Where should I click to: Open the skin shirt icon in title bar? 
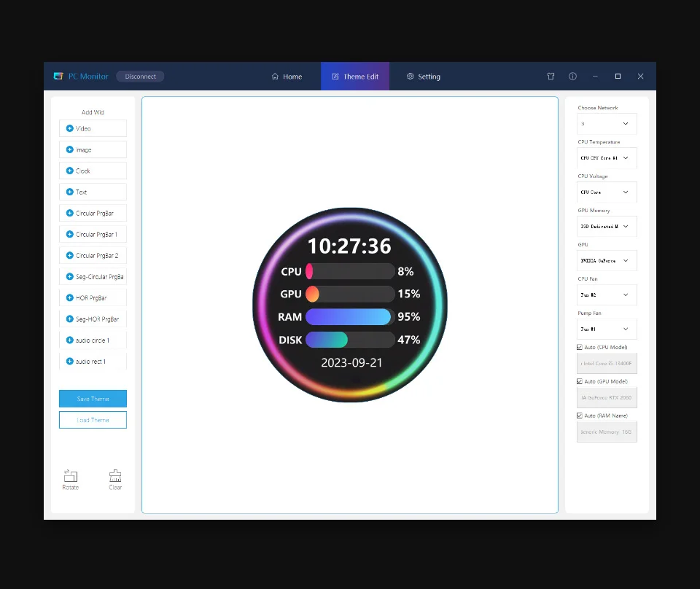(x=551, y=77)
